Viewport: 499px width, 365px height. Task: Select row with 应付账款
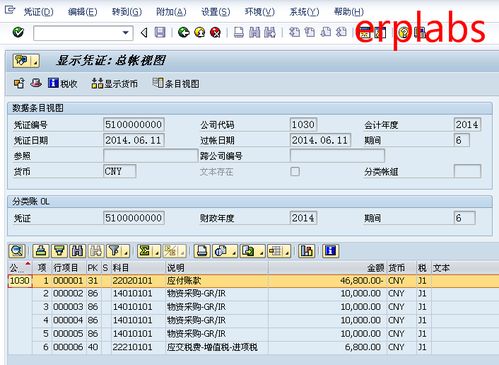point(253,281)
